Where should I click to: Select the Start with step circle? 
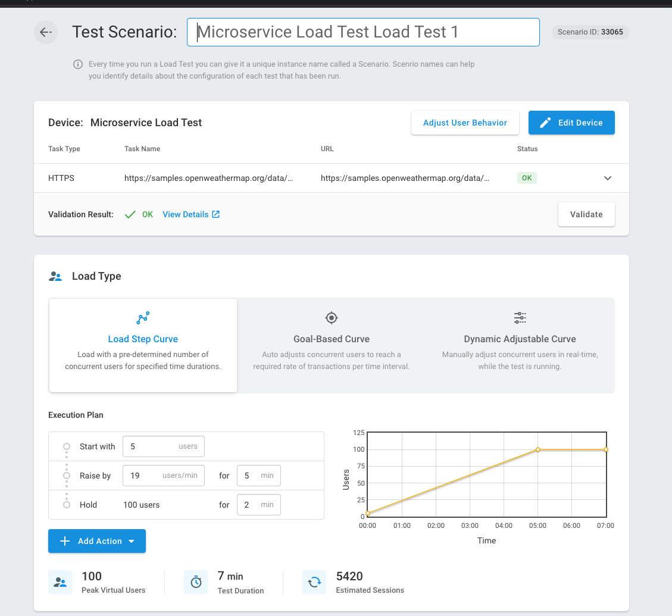[67, 446]
